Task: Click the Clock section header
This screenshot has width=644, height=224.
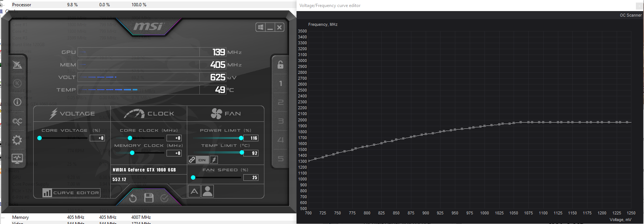Action: coord(149,114)
